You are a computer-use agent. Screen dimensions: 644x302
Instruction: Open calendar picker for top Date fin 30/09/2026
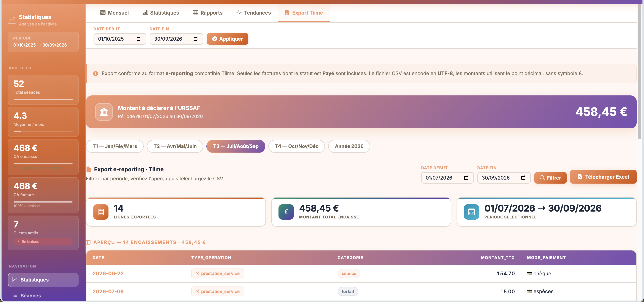(x=195, y=39)
